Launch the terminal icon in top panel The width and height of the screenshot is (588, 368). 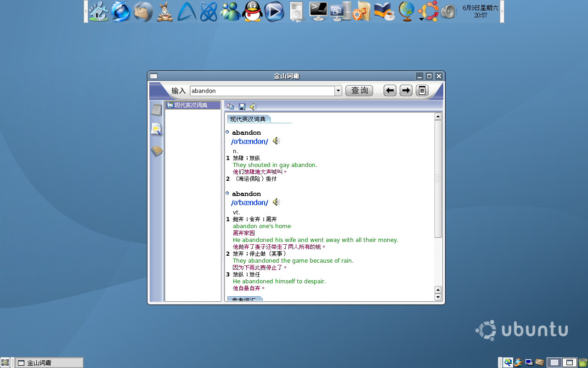tap(318, 11)
